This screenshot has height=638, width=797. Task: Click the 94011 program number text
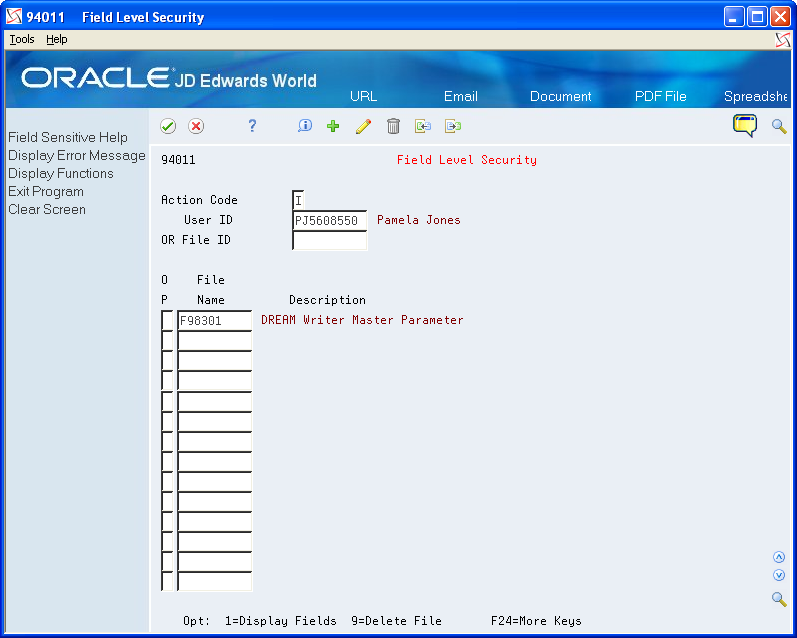tap(178, 160)
